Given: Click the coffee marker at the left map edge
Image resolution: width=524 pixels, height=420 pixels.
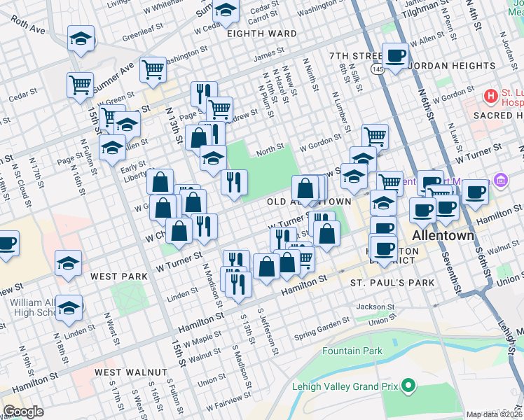Looking at the screenshot, I should point(7,244).
